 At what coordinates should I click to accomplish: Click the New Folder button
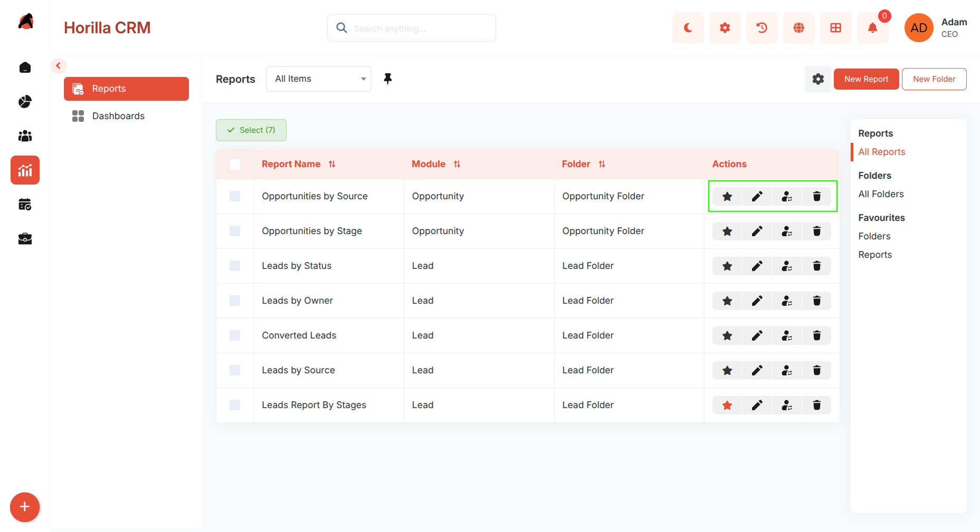934,79
